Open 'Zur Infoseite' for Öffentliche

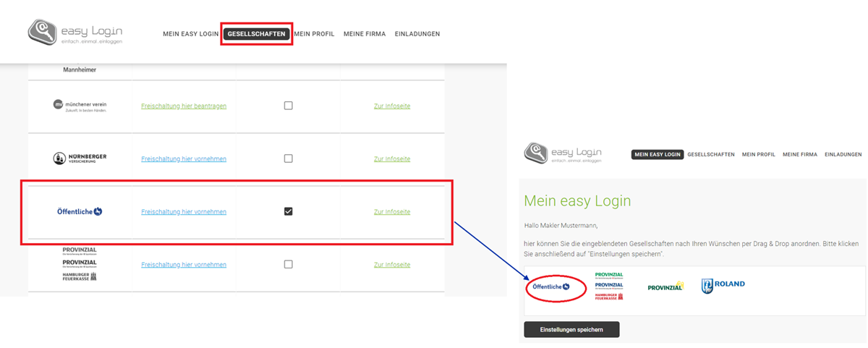pos(392,212)
